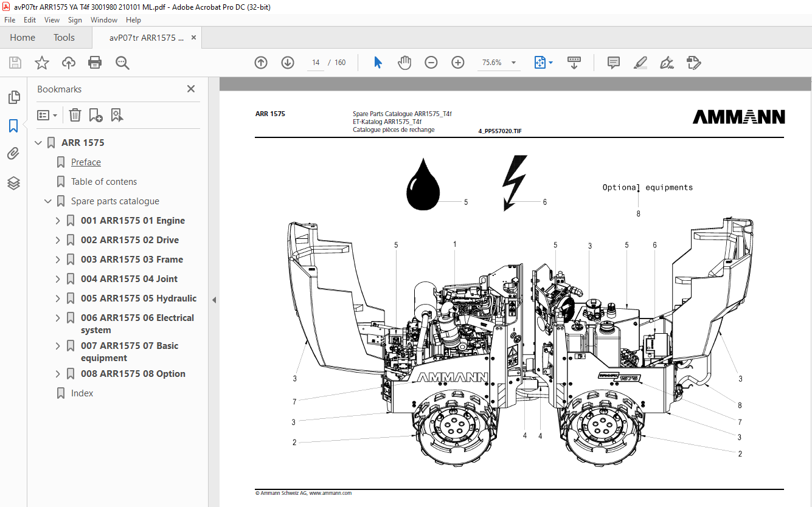
Task: Go to previous page arrow
Action: (x=261, y=63)
